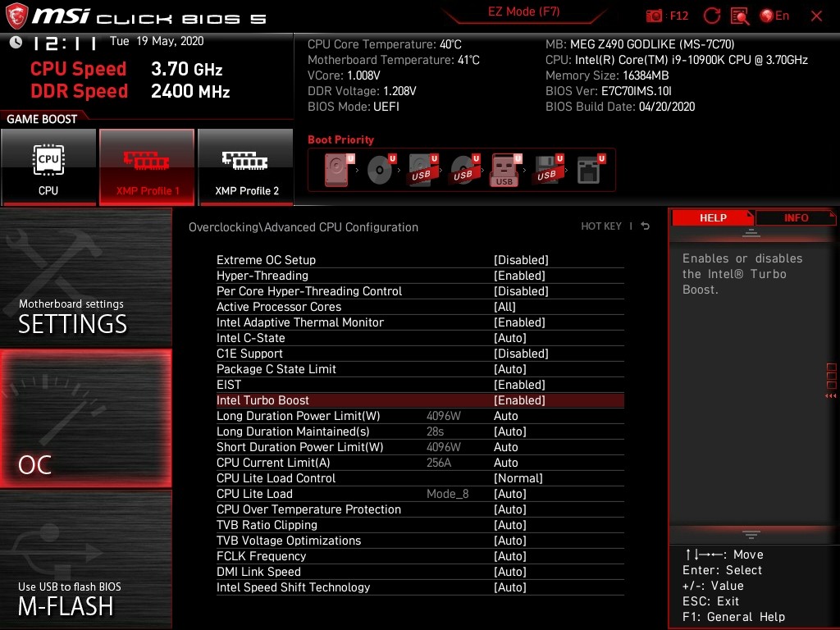Select Long Duration Power Limit value field
The width and height of the screenshot is (840, 630).
tap(506, 416)
